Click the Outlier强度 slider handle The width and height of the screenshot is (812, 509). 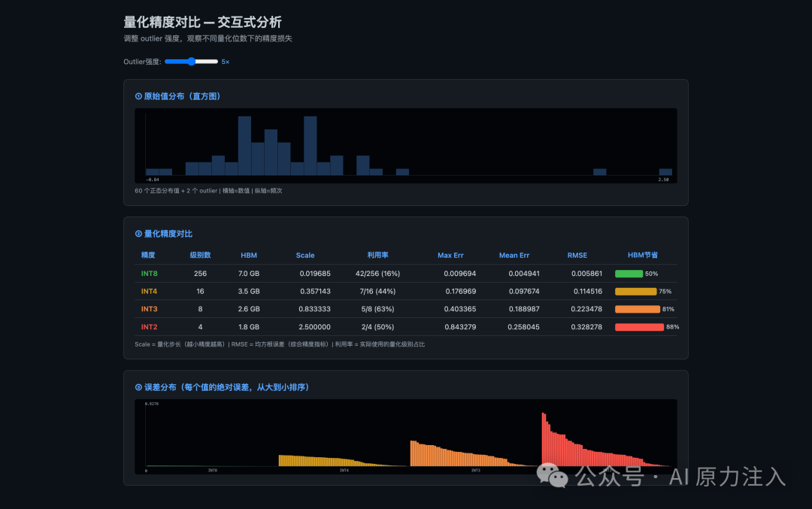(192, 62)
